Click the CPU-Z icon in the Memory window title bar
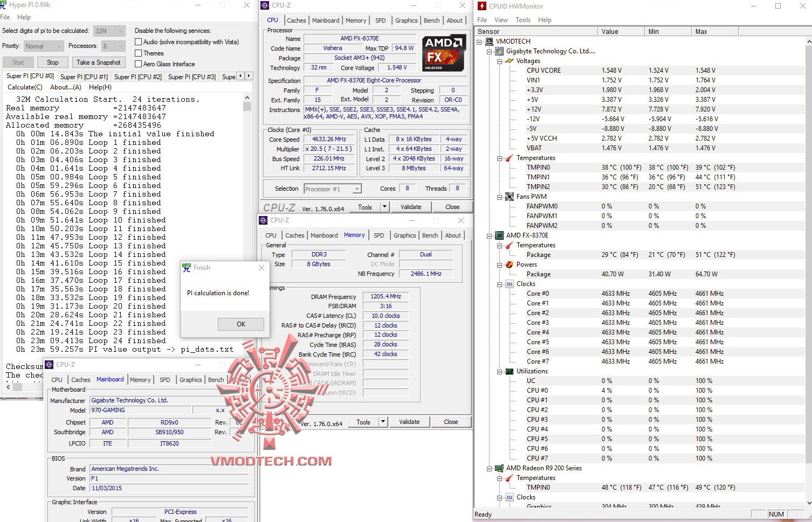The height and width of the screenshot is (522, 812). [x=263, y=220]
